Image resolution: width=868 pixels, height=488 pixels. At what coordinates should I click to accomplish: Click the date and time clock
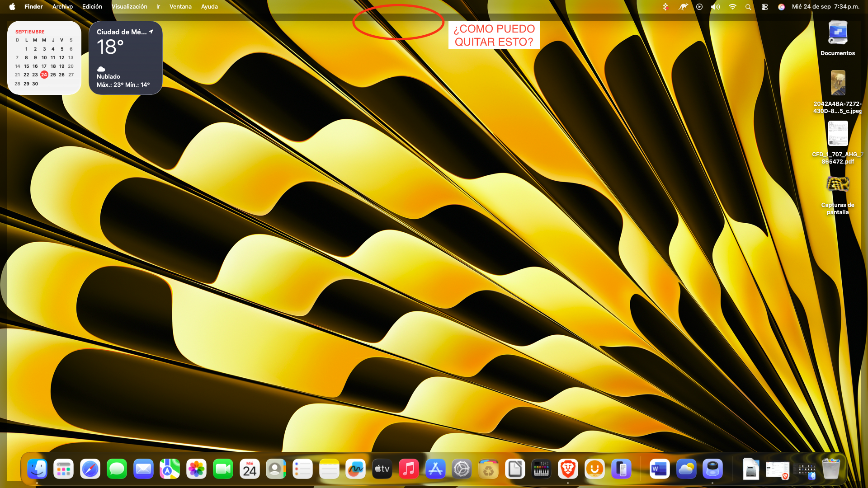coord(826,7)
